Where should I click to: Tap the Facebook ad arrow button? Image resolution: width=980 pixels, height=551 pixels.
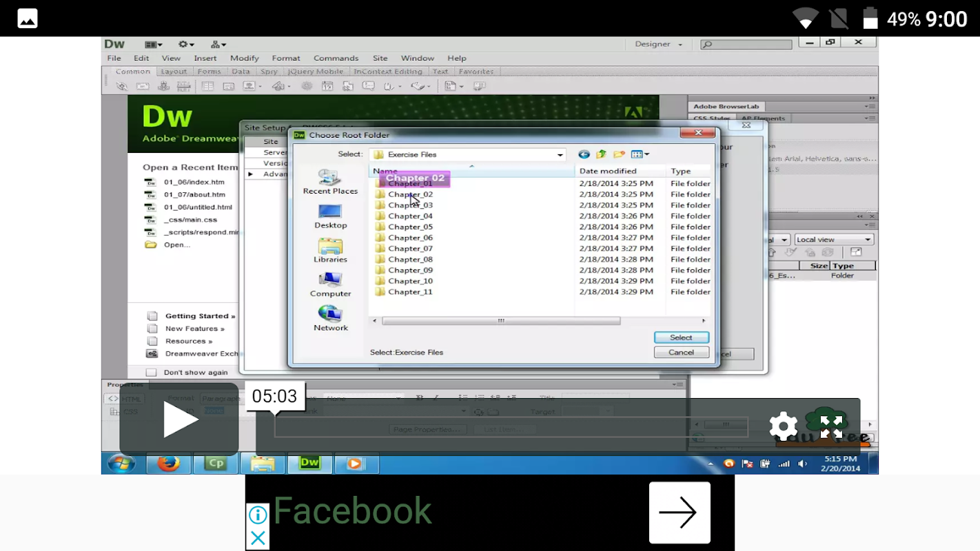pyautogui.click(x=680, y=512)
